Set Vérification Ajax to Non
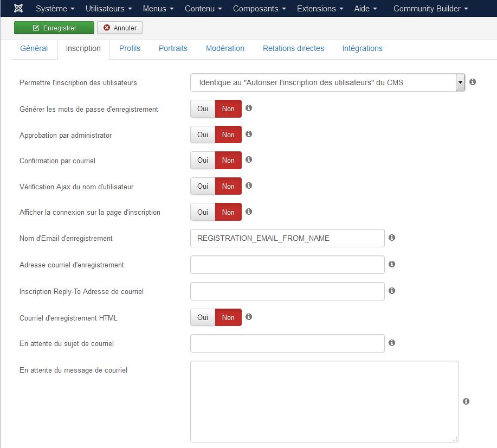 click(228, 186)
